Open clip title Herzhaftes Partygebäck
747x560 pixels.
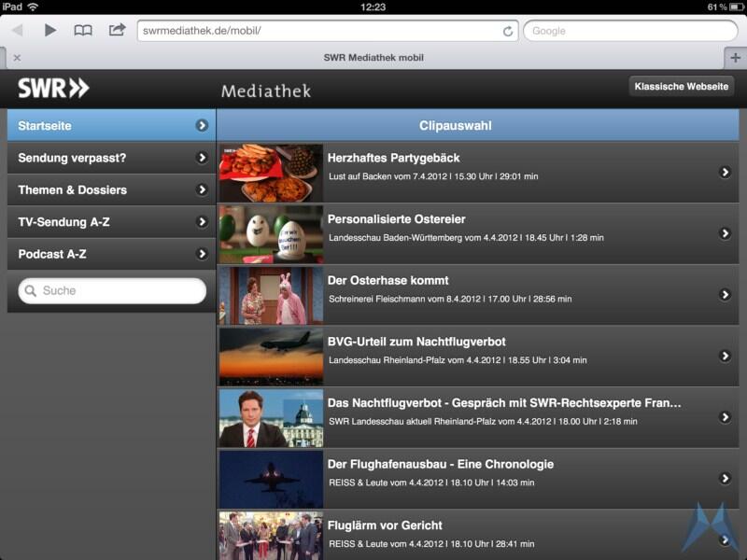coord(393,158)
